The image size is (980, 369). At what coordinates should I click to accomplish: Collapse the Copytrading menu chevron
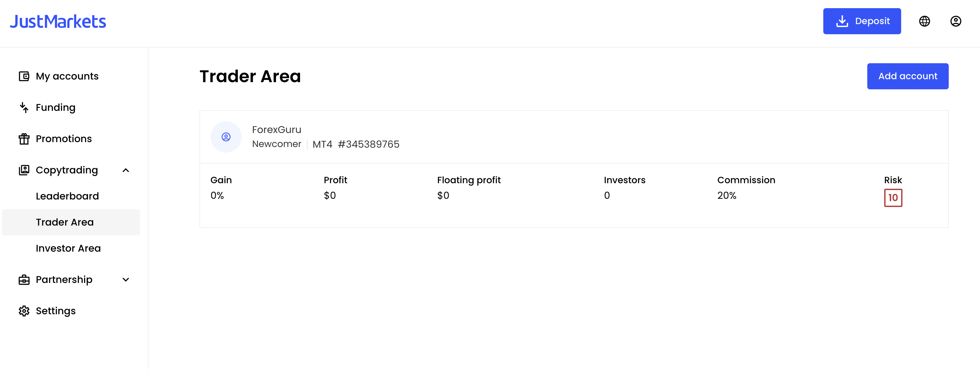126,170
